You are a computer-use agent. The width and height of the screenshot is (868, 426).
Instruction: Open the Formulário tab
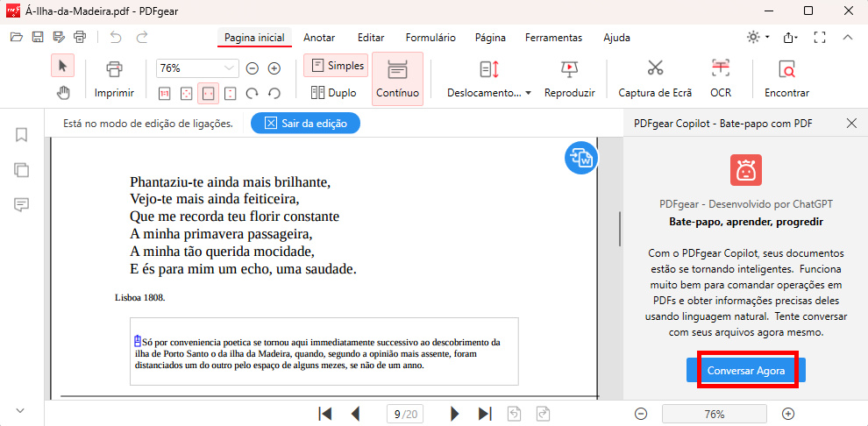click(x=430, y=38)
